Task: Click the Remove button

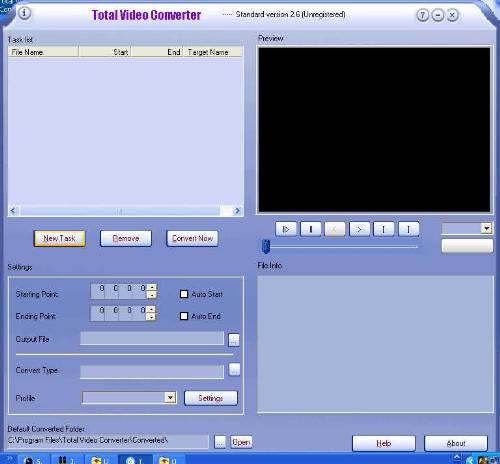Action: (126, 239)
